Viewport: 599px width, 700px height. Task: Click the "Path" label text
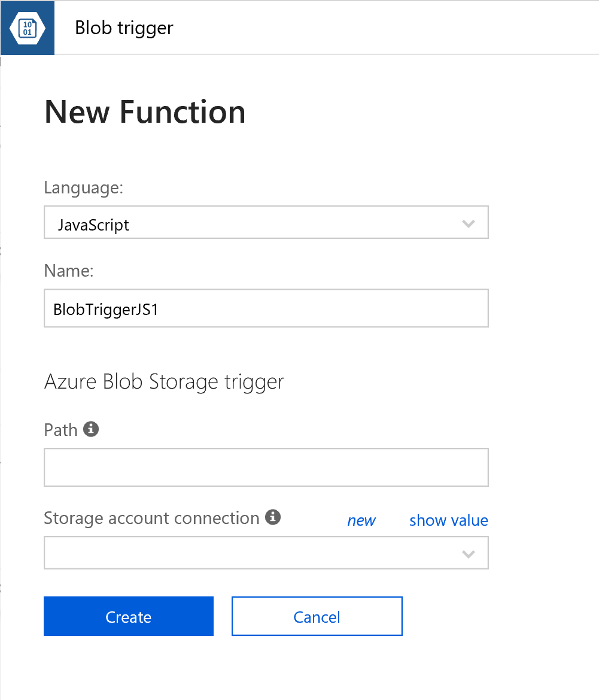(x=61, y=430)
